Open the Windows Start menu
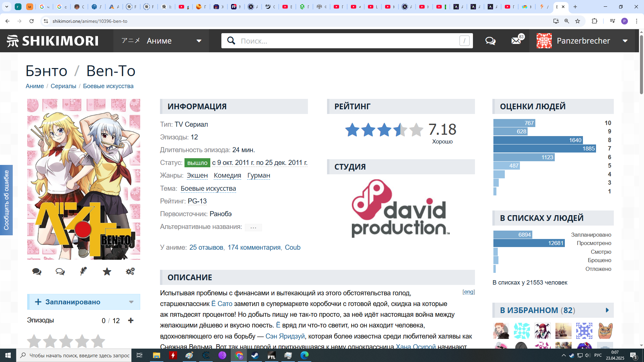Viewport: 644px width, 362px height. (x=8, y=355)
